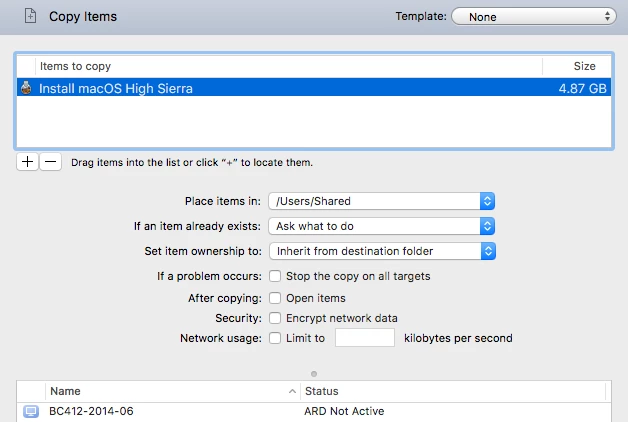The width and height of the screenshot is (628, 422).
Task: Select the Install macOS High Sierra row
Action: coord(314,88)
